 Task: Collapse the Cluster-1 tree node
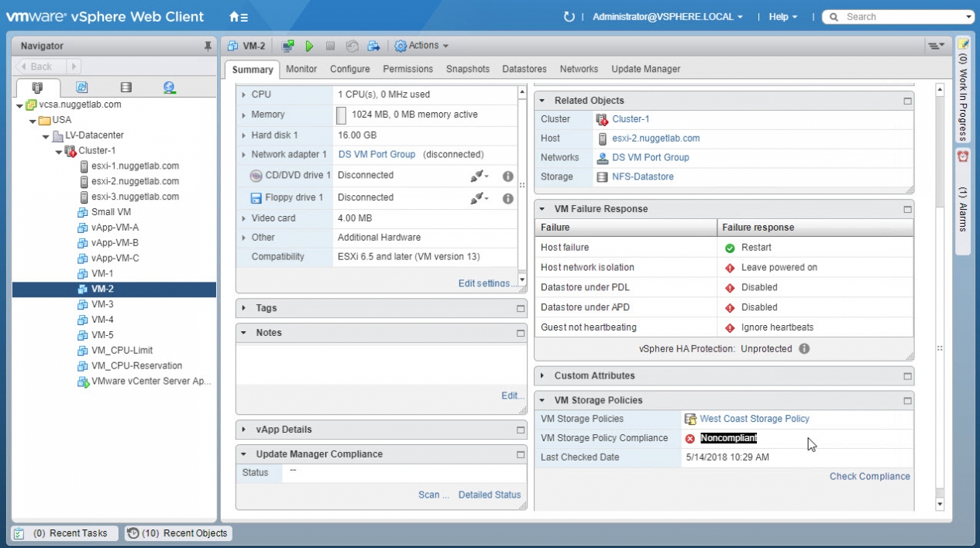pyautogui.click(x=59, y=151)
